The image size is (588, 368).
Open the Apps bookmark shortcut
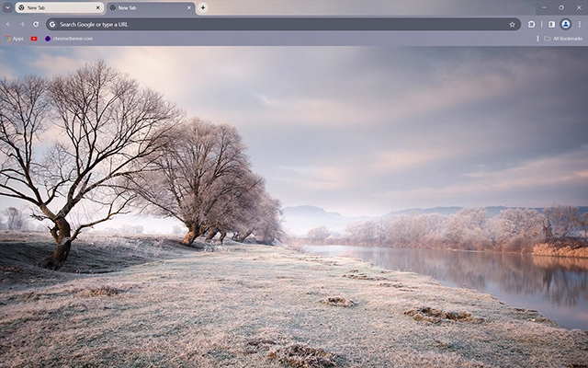pyautogui.click(x=15, y=39)
